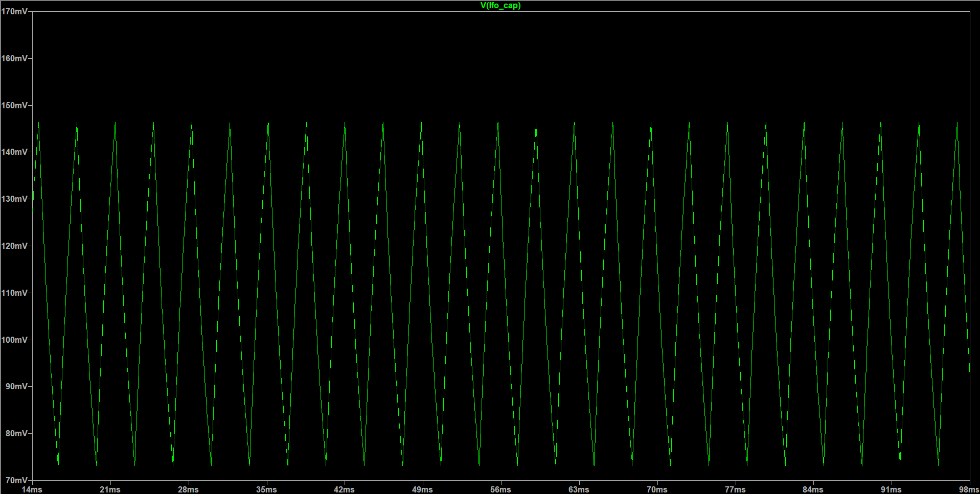This screenshot has width=980, height=494.
Task: Click the 80mV vertical axis label
Action: click(16, 433)
